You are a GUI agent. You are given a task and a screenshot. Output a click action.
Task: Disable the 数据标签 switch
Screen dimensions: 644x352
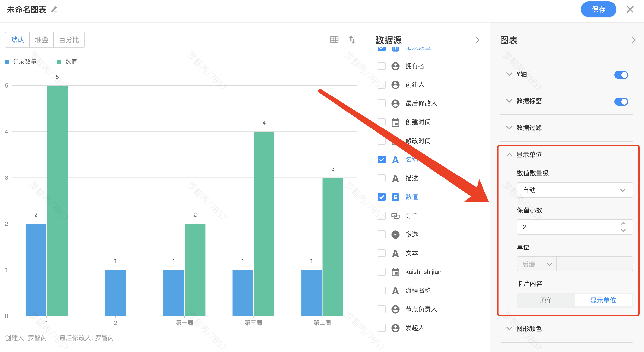coord(621,101)
